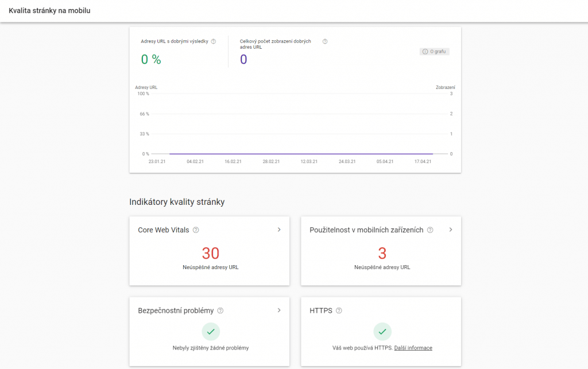Click the help icon beside HTTPS
588x369 pixels.
(x=339, y=310)
